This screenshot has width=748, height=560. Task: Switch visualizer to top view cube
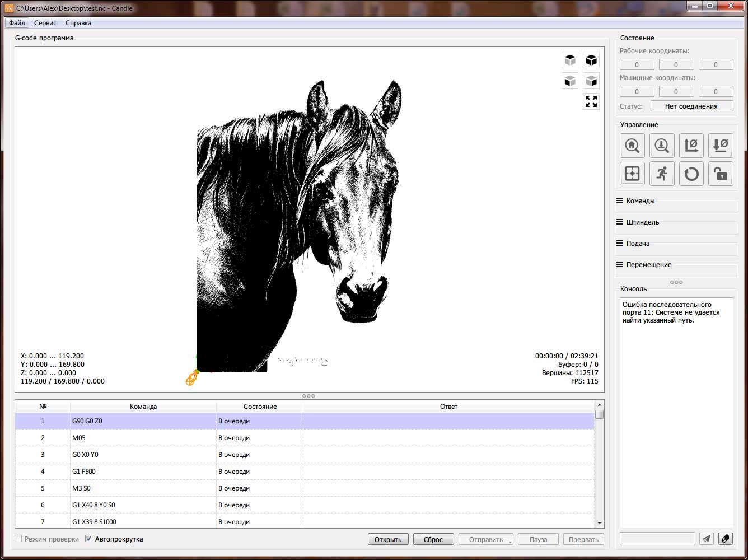click(x=570, y=60)
